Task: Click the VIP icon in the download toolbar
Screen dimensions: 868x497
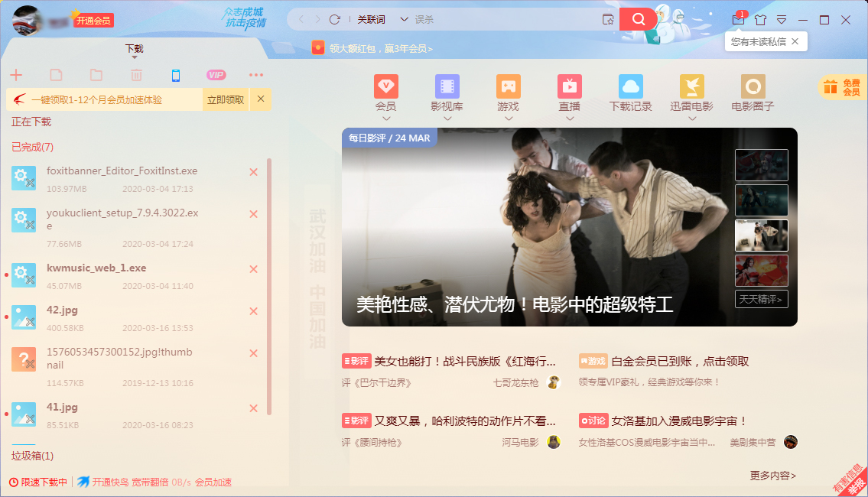Action: click(x=216, y=75)
